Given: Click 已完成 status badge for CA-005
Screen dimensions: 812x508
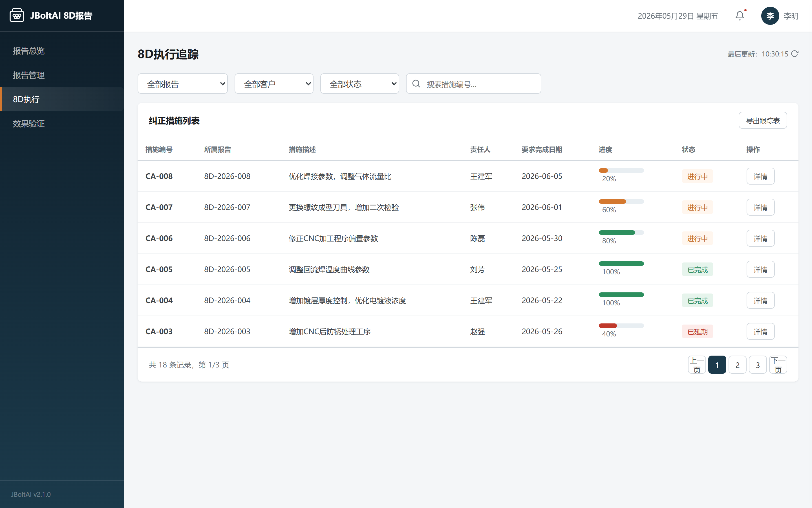Looking at the screenshot, I should tap(697, 270).
